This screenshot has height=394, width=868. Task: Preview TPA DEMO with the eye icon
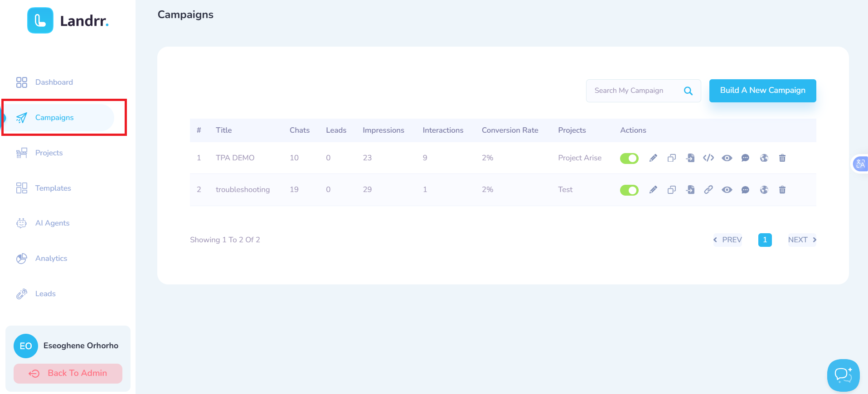tap(727, 158)
